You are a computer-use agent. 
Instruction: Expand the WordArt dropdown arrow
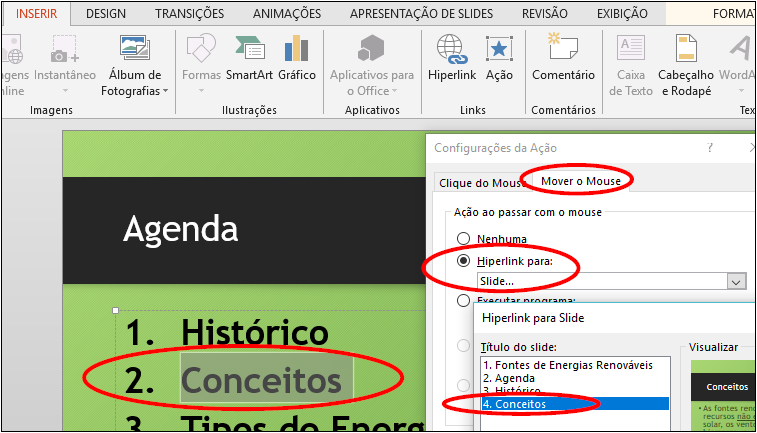pyautogui.click(x=742, y=91)
